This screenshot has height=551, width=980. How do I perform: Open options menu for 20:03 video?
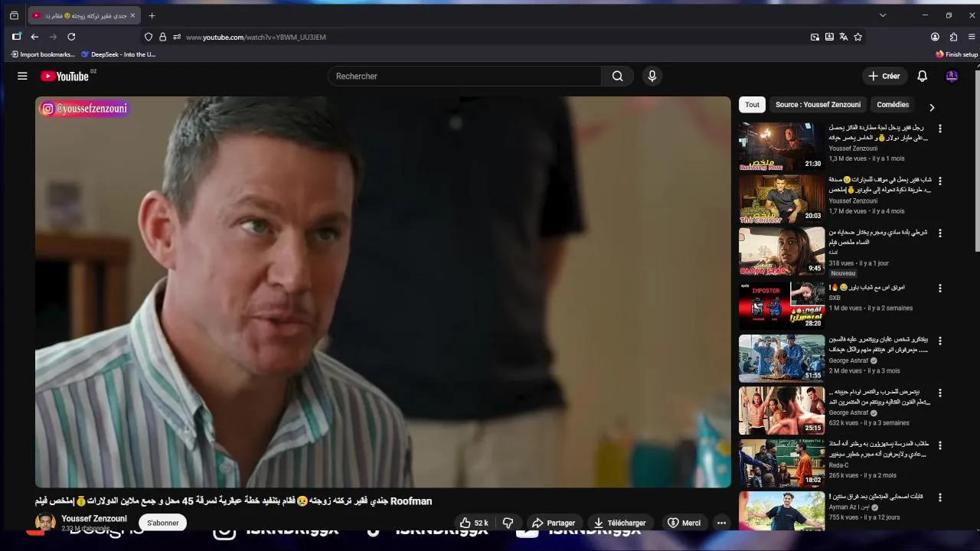point(940,181)
